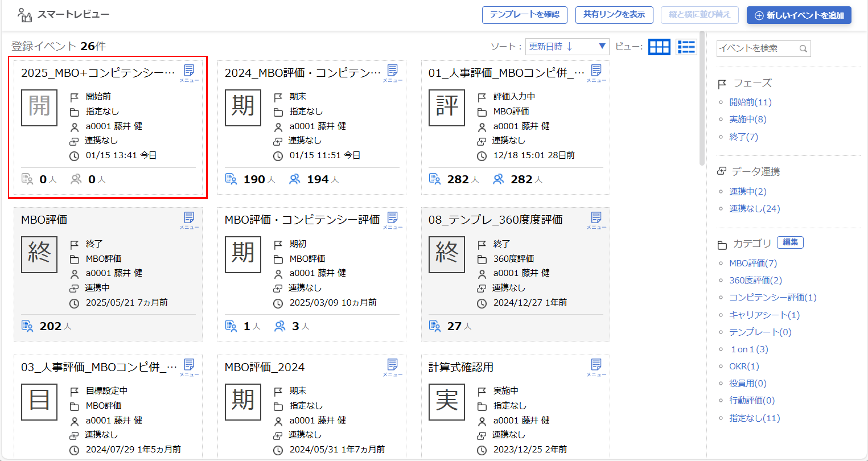
Task: Click search magnifier icon in event search
Action: [803, 49]
